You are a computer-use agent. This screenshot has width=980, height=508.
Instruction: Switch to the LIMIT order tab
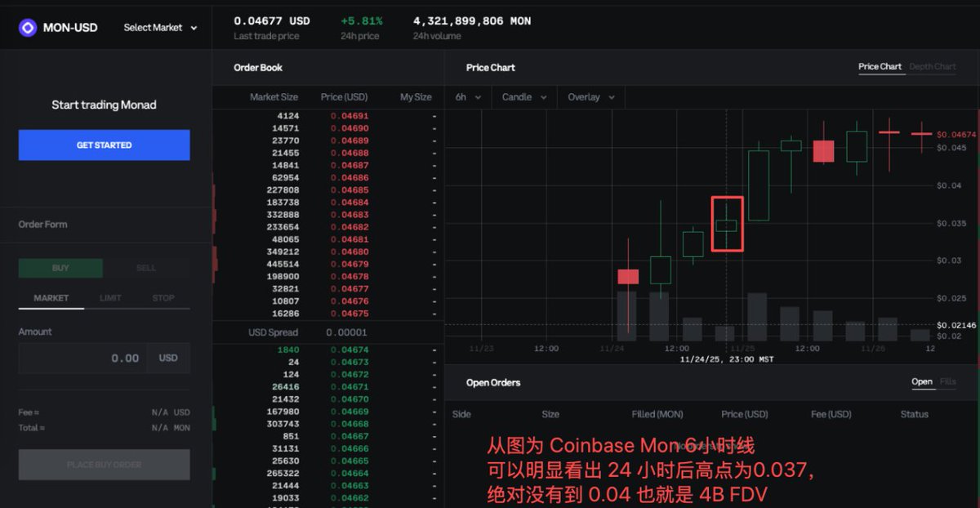point(110,298)
